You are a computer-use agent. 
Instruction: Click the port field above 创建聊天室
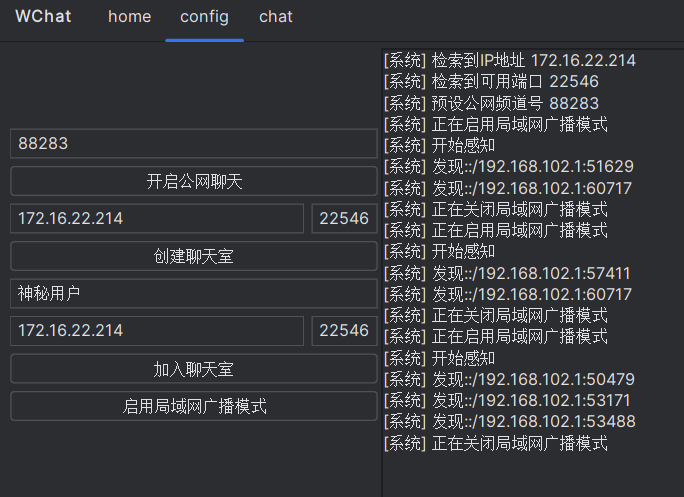pyautogui.click(x=344, y=219)
